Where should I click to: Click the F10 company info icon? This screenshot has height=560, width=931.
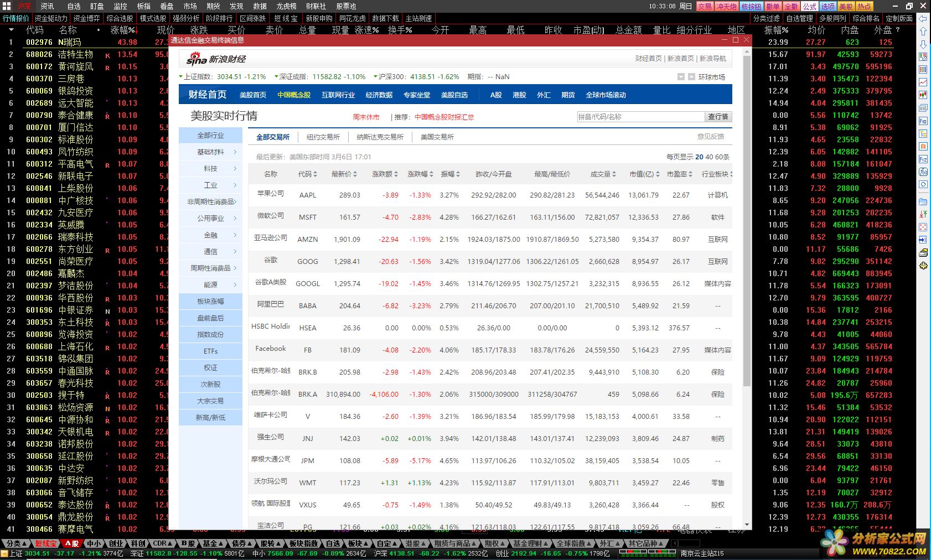click(923, 121)
